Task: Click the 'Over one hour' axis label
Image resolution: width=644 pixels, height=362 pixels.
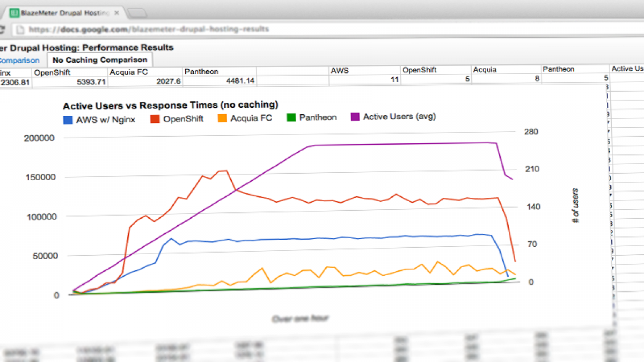Action: point(300,319)
